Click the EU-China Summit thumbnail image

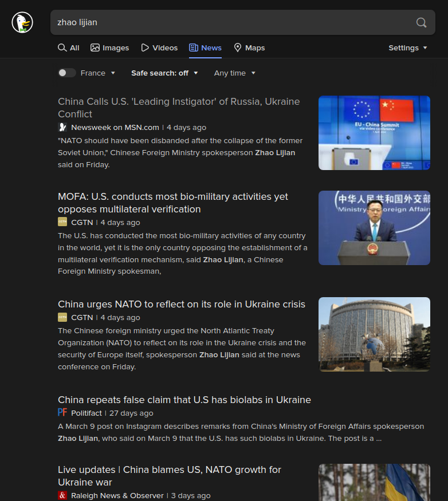pyautogui.click(x=374, y=133)
